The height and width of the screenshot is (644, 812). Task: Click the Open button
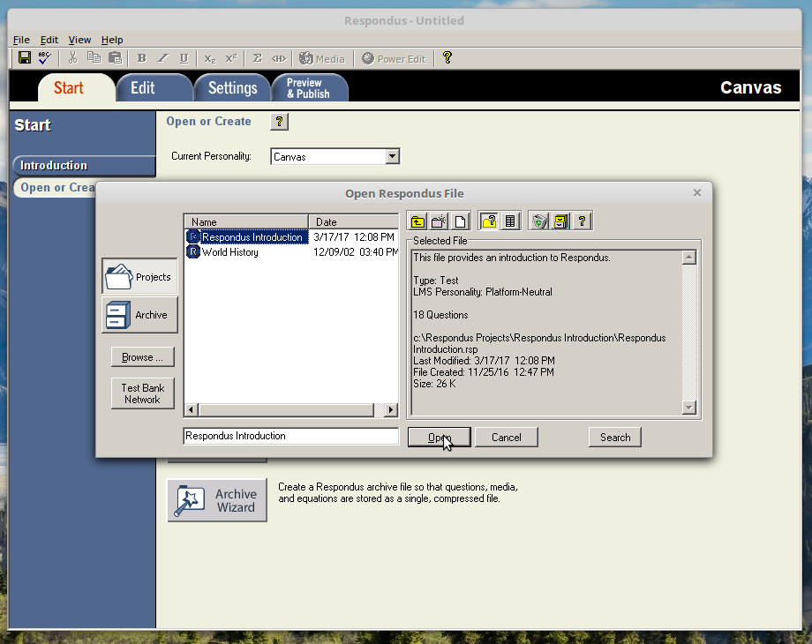point(440,438)
